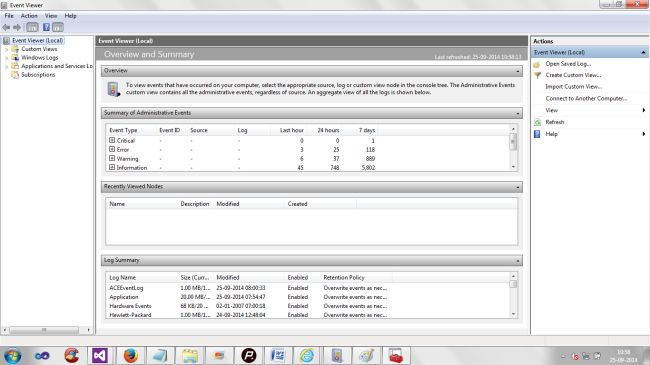
Task: Expand the Custom Views tree arrow
Action: click(6, 49)
